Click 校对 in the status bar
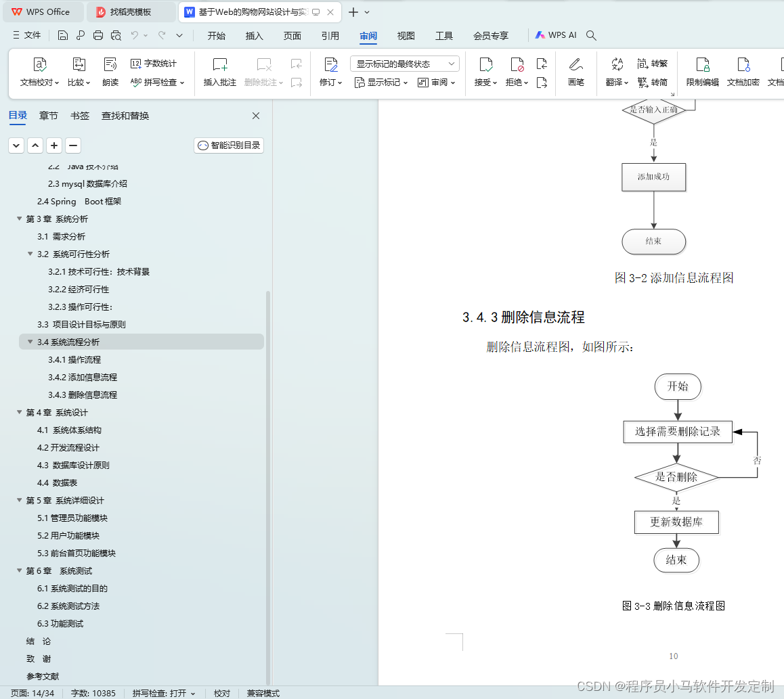 pyautogui.click(x=222, y=693)
